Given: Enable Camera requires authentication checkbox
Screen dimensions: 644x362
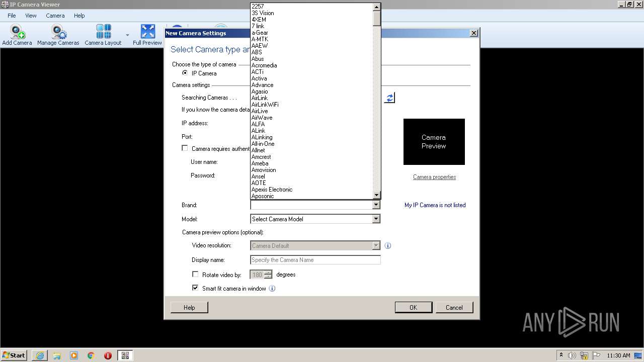Looking at the screenshot, I should point(185,148).
